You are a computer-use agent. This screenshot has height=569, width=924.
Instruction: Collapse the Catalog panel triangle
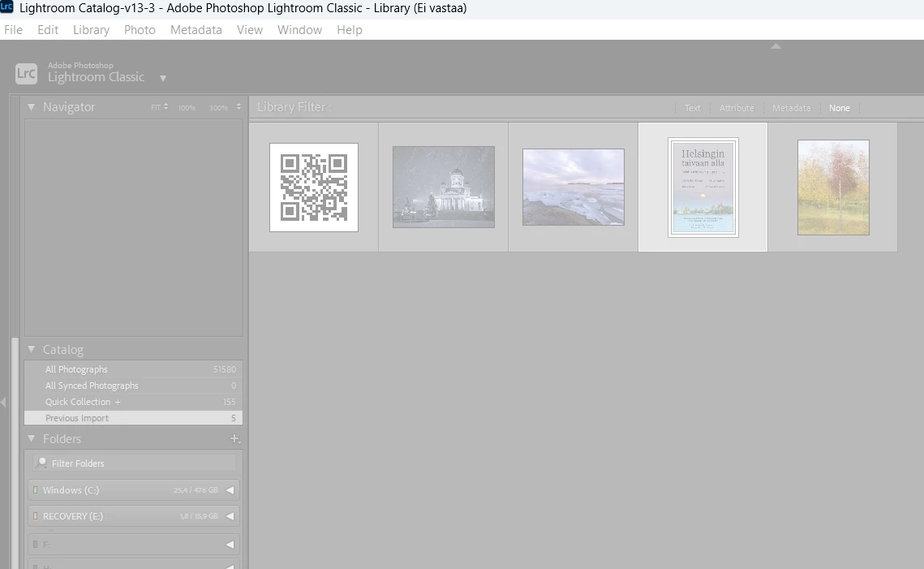[31, 349]
